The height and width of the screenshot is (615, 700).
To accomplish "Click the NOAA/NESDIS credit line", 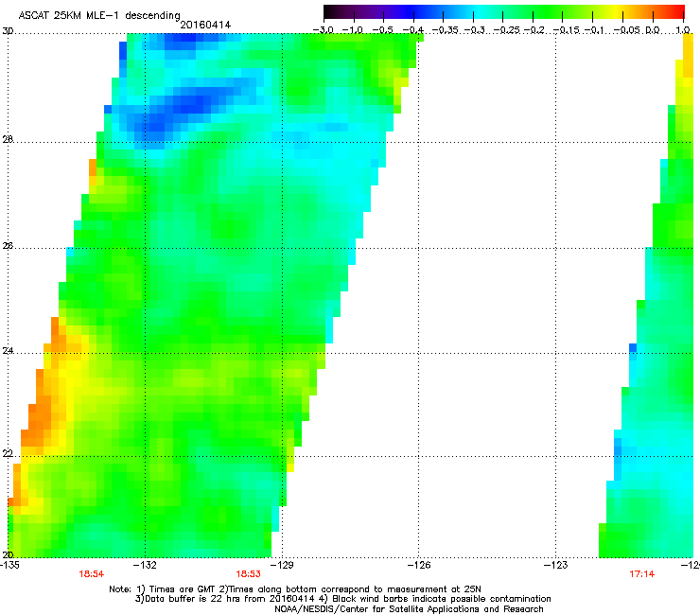I will point(409,609).
